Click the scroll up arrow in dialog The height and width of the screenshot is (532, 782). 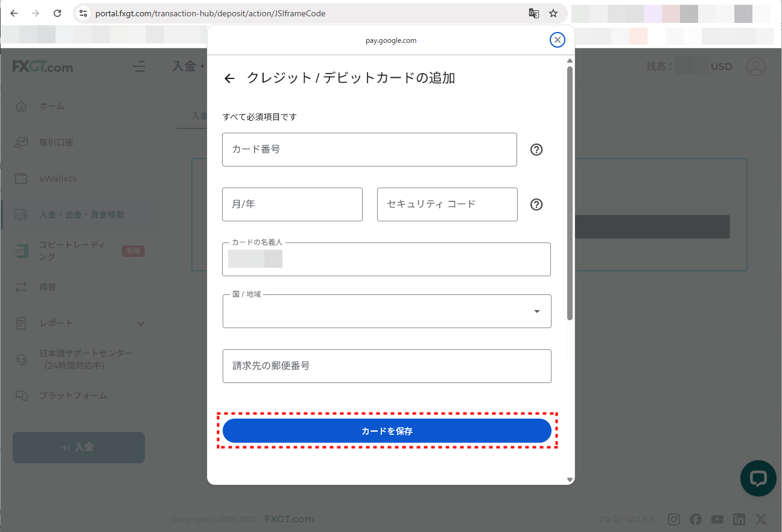click(570, 60)
